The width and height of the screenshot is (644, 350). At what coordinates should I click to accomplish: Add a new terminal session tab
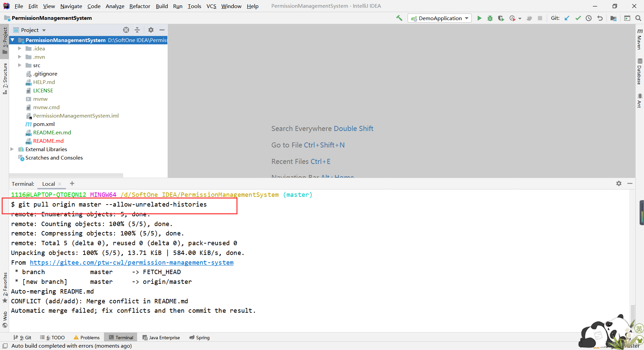[x=72, y=183]
